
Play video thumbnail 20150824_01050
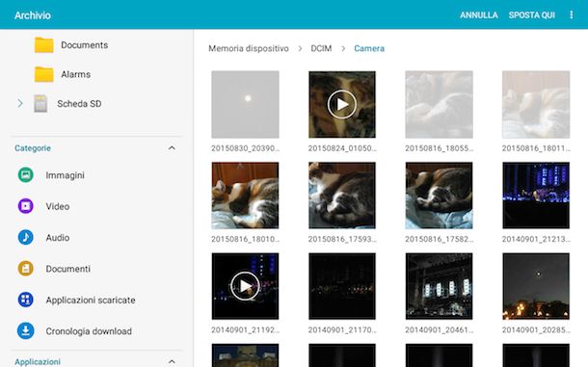pyautogui.click(x=342, y=104)
